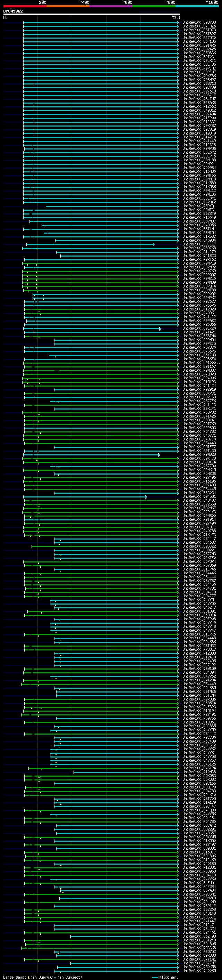Click the purple ~60% identity legend segment
The width and height of the screenshot is (222, 980).
click(111, 6)
